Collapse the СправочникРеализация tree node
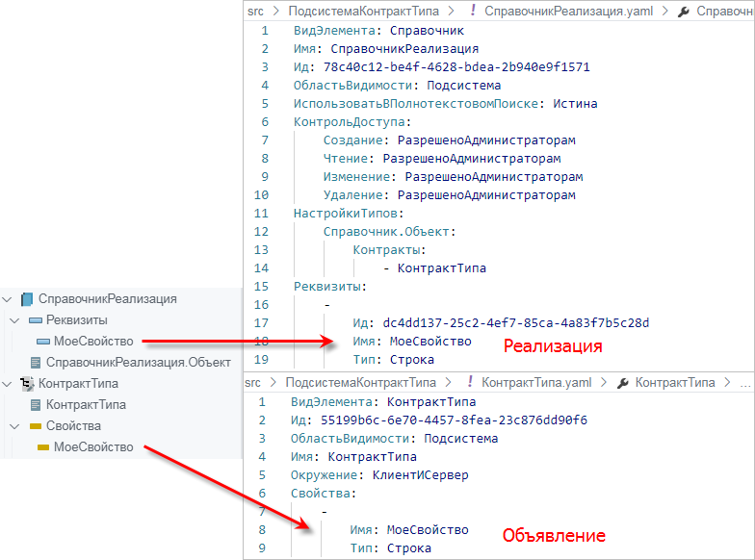This screenshot has width=755, height=560. [x=7, y=299]
